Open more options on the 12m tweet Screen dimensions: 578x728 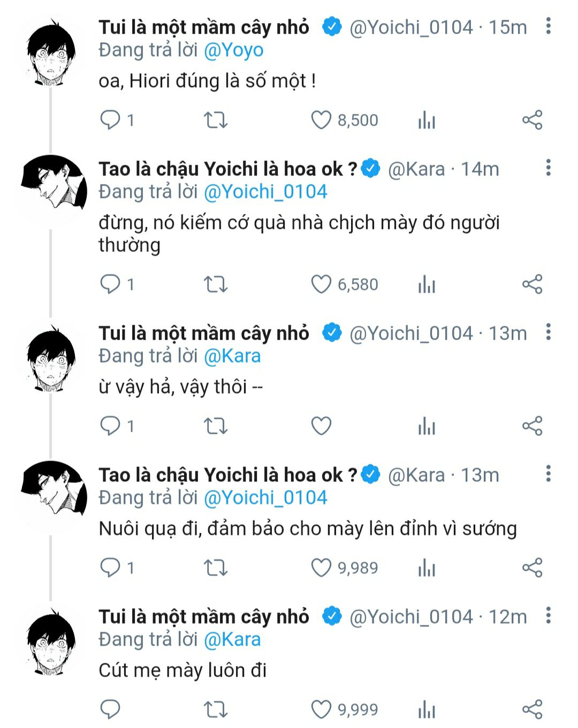(x=548, y=616)
